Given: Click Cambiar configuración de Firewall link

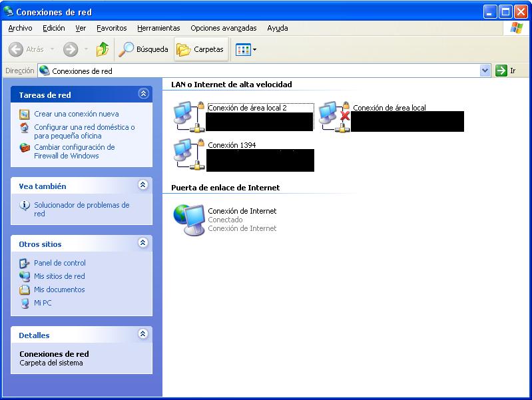Looking at the screenshot, I should click(x=75, y=151).
